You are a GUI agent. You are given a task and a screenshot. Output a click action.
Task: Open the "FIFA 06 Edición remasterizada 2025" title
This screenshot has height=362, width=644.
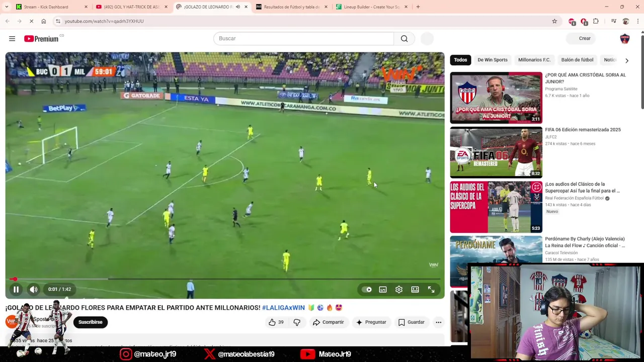tap(583, 130)
